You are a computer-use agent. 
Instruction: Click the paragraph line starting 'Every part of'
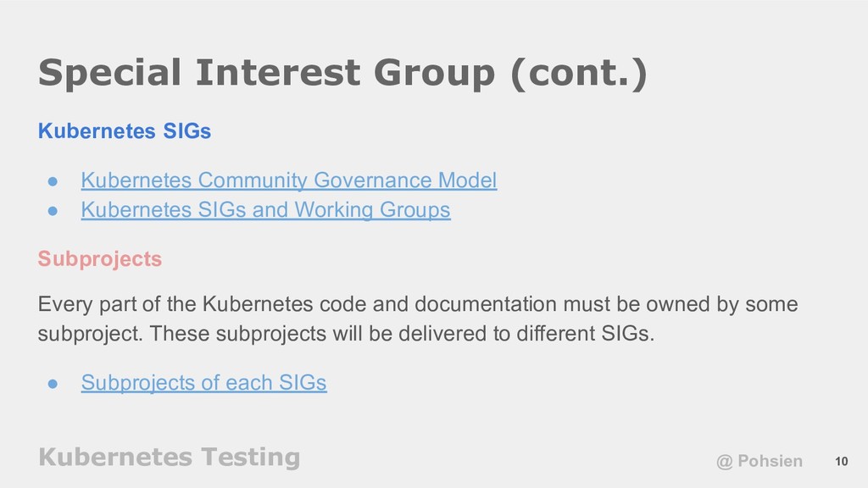click(x=418, y=304)
